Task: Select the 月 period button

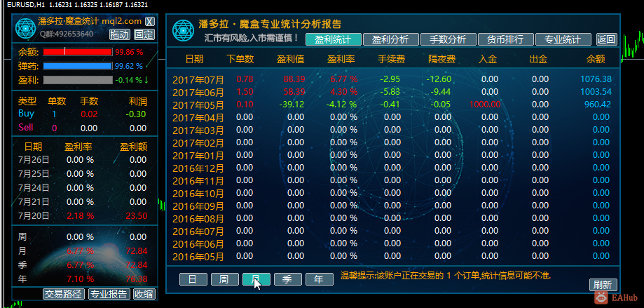Action: point(256,279)
